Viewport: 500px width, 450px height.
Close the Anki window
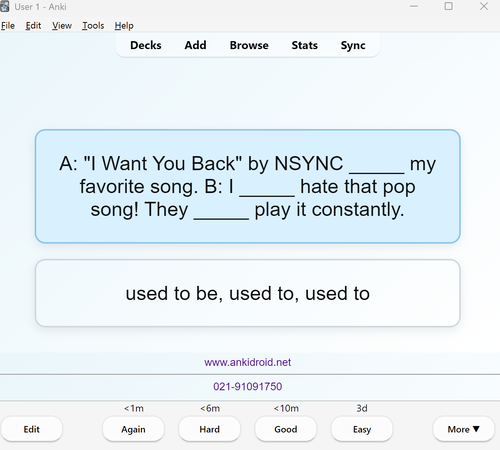pyautogui.click(x=484, y=6)
